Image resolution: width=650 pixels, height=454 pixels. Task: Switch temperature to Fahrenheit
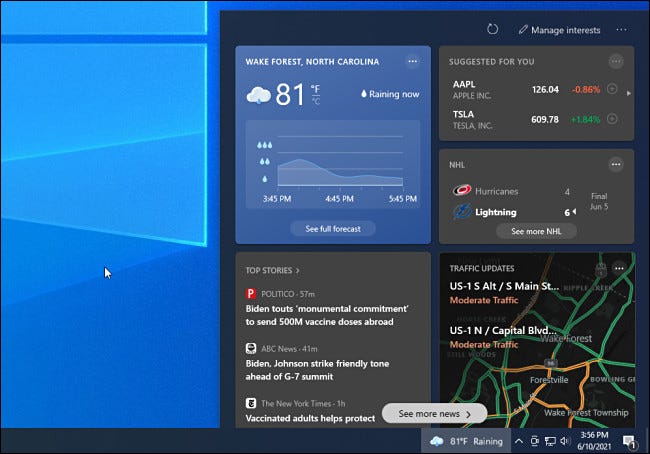click(316, 89)
